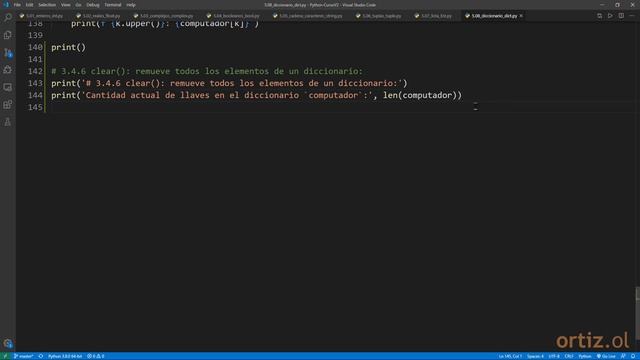Open the Source Control view icon
This screenshot has height=360, width=640.
(8, 53)
